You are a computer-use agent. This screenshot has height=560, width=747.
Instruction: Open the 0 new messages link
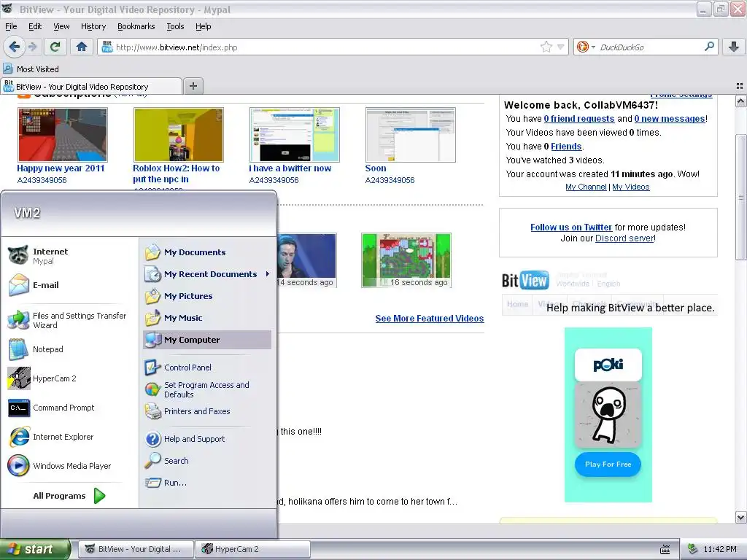coord(670,119)
